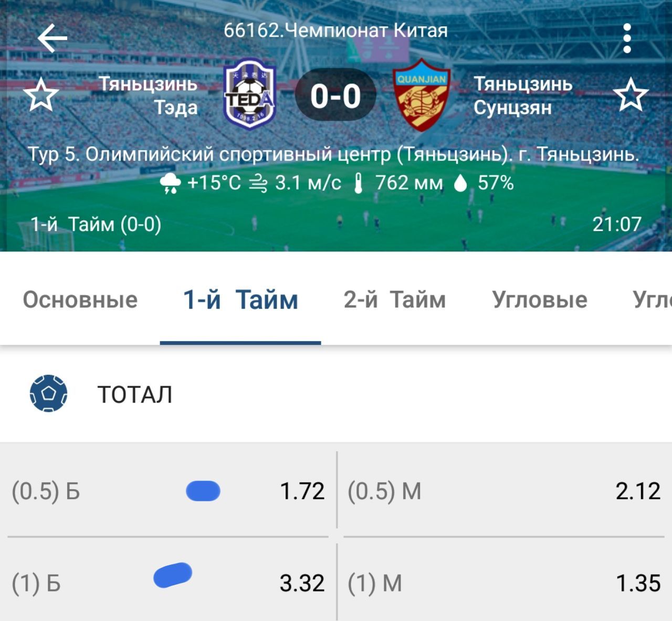Screen dimensions: 672x621
Task: Pick the (0.5) М odds 2.12
Action: click(504, 491)
